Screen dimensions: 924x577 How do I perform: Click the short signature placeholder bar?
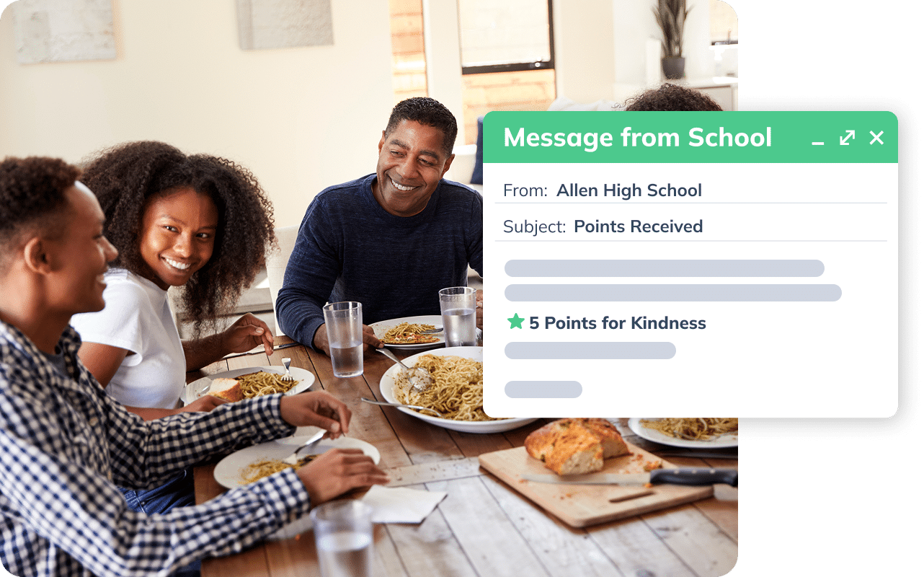[543, 389]
